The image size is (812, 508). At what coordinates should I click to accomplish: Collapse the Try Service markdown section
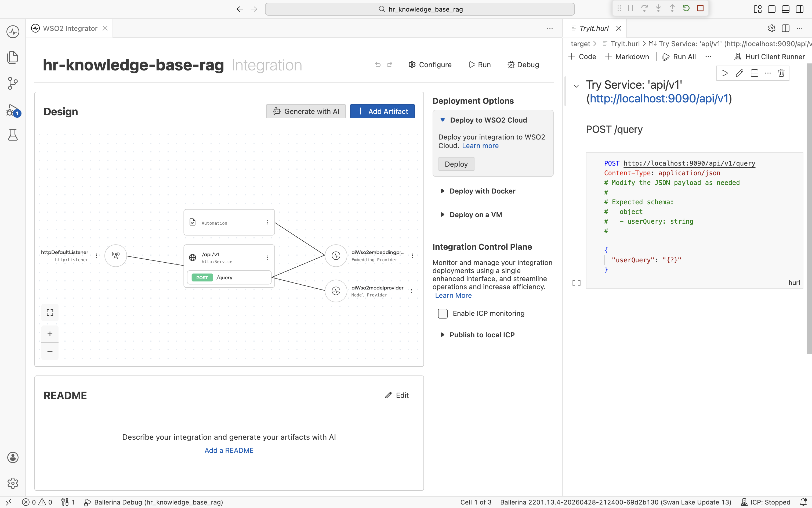coord(576,86)
